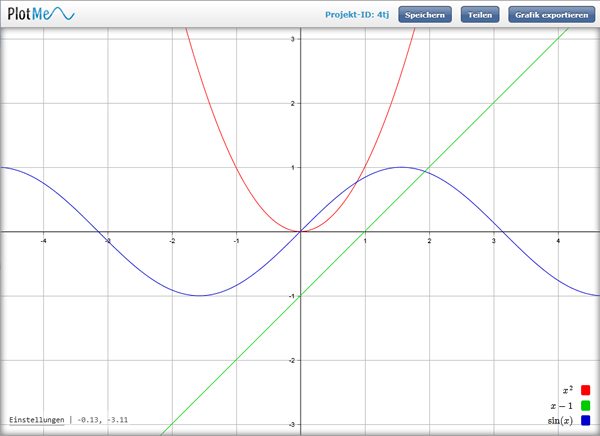Click x-axis tick label -4
The height and width of the screenshot is (436, 600).
point(44,241)
